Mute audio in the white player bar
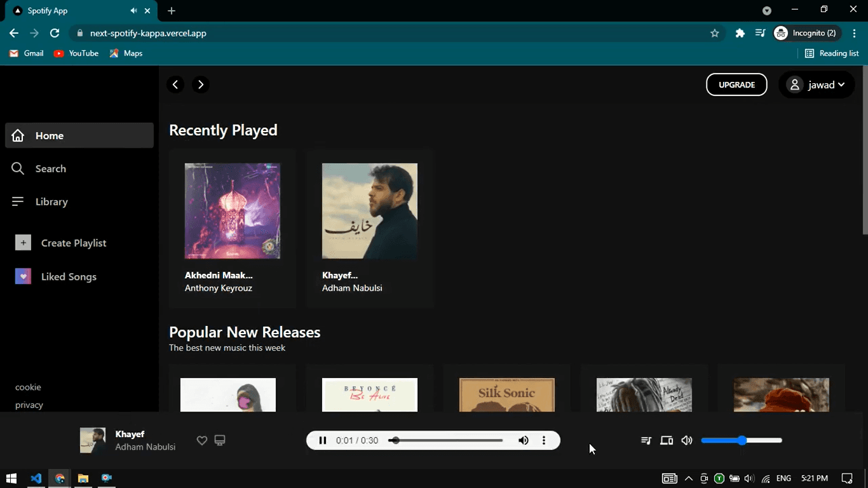 [x=524, y=440]
